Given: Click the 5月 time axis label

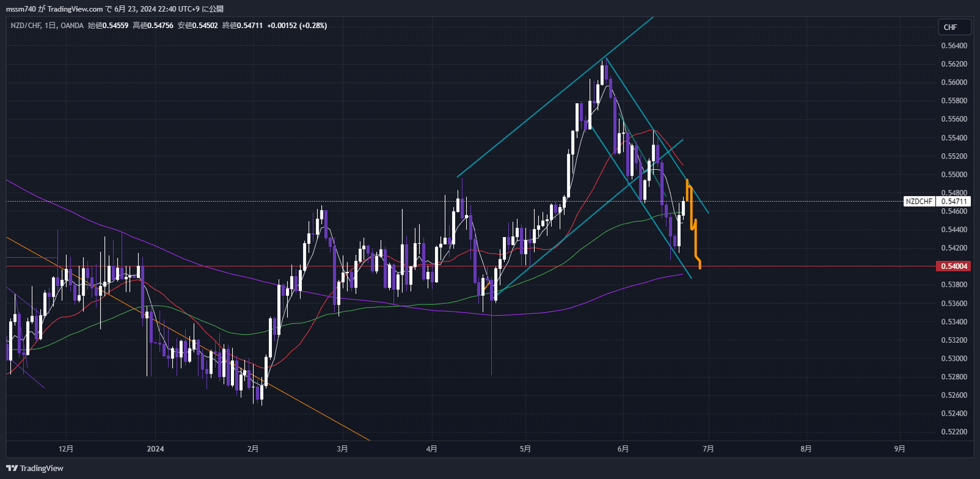Looking at the screenshot, I should (525, 449).
